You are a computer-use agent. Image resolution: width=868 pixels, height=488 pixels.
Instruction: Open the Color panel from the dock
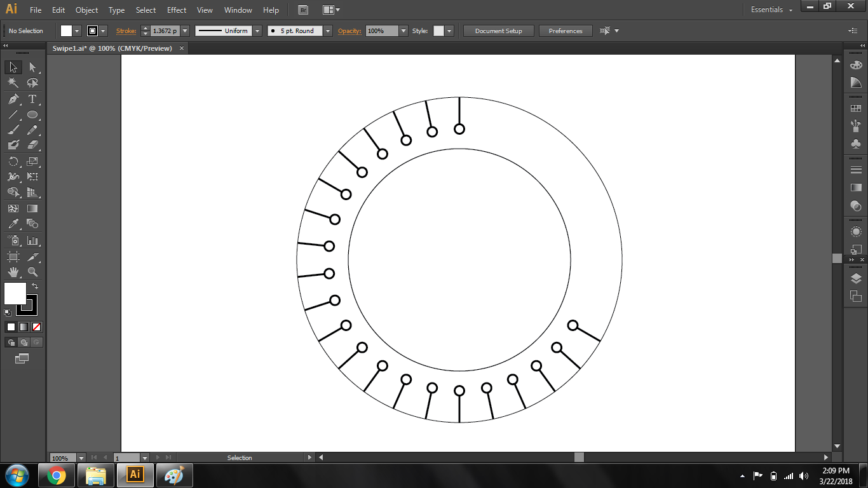coord(856,65)
